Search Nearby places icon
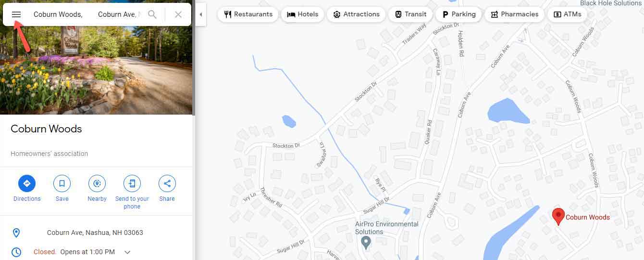 click(97, 183)
